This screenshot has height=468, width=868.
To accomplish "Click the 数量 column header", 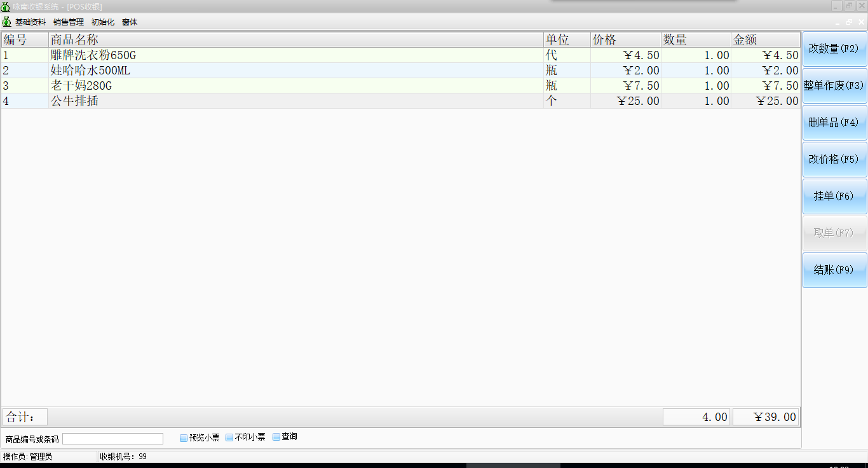I will click(696, 40).
